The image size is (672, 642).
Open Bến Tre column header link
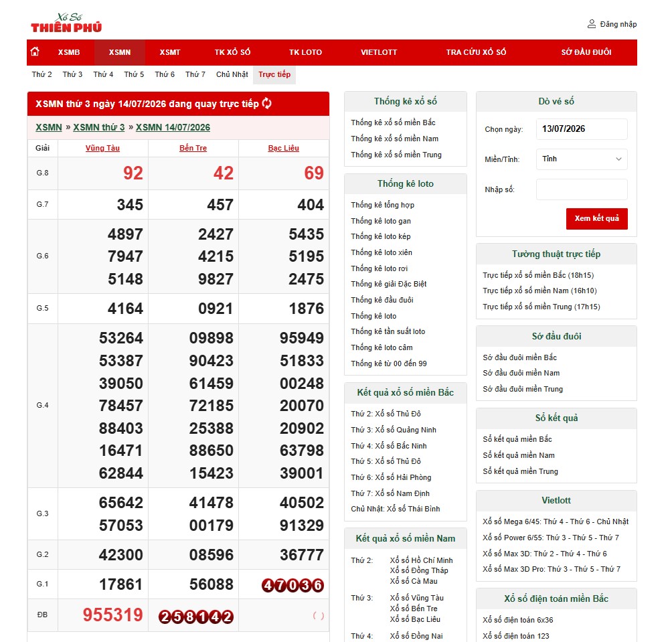click(193, 149)
